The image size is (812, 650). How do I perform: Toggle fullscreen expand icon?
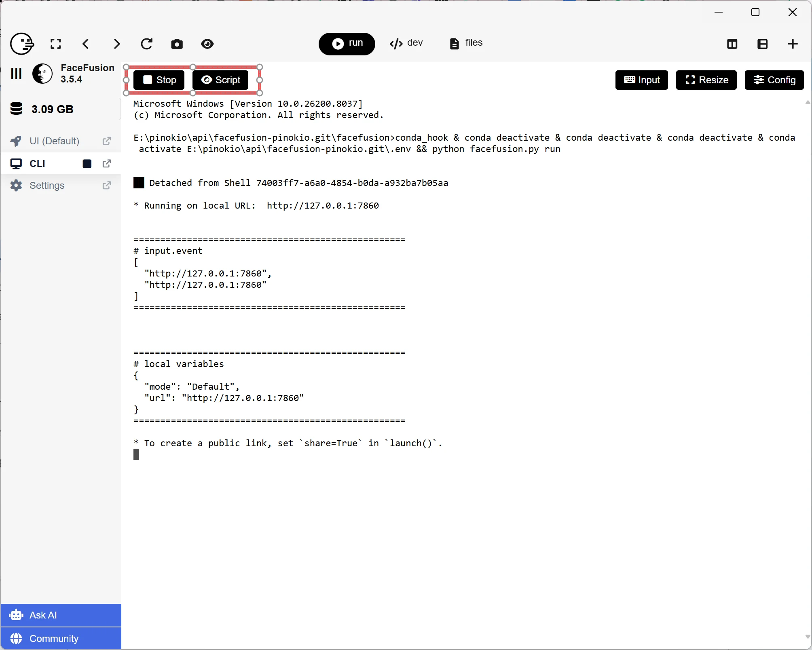pos(56,44)
